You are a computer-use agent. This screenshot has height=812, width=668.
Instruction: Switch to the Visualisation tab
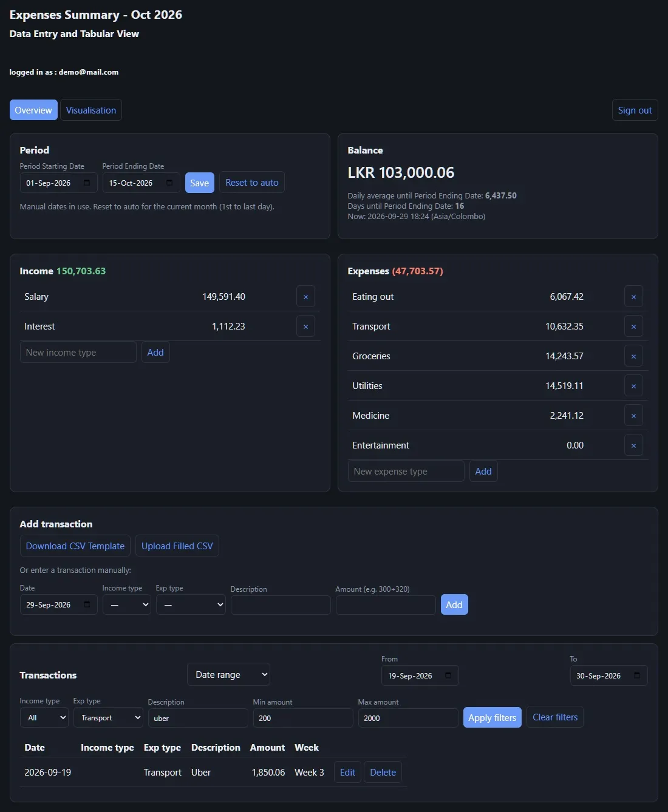(x=91, y=110)
